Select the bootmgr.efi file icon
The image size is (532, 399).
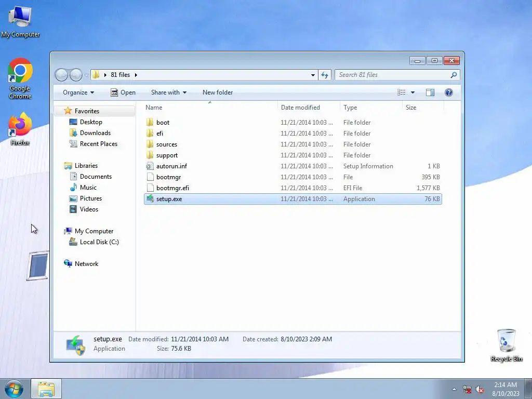click(150, 188)
